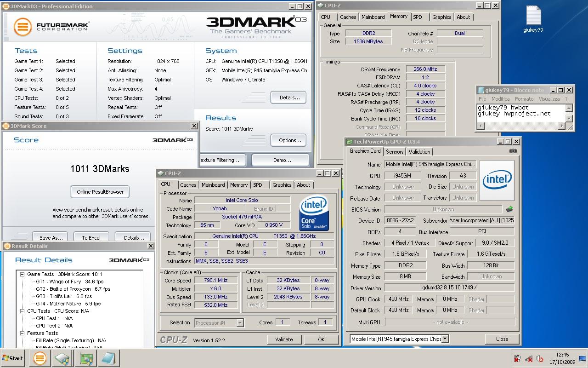This screenshot has height=368, width=588.
Task: Click the Futuremark Corporation logo
Action: click(51, 26)
